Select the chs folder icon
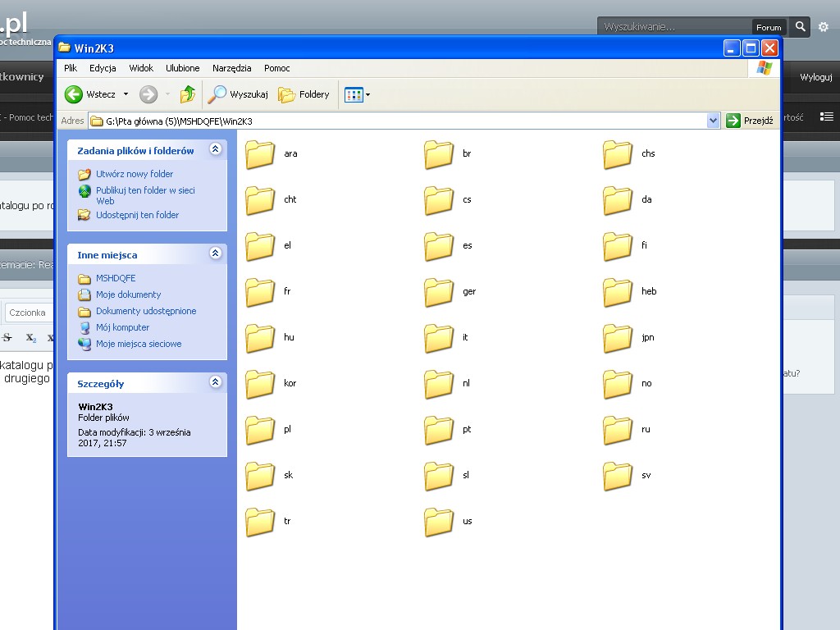Screen dimensions: 840x630 pyautogui.click(x=618, y=154)
